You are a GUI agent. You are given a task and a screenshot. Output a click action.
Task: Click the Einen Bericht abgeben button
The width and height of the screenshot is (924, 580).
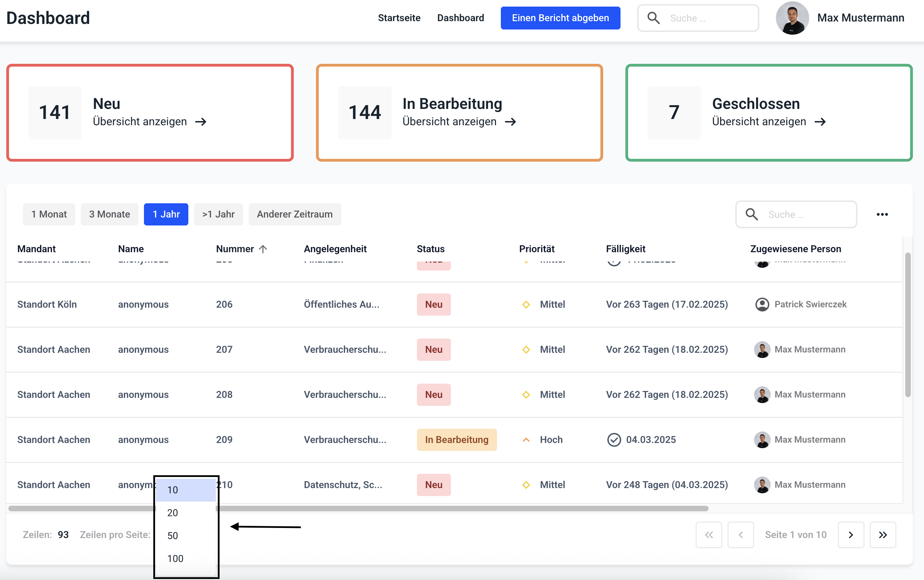pos(560,18)
